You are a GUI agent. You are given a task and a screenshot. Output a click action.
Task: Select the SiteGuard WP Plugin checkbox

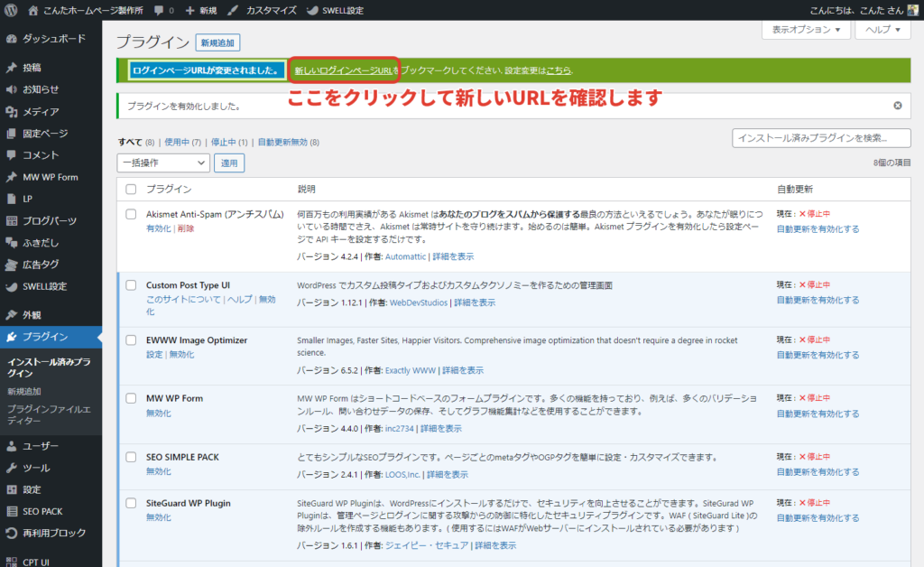[x=131, y=503]
